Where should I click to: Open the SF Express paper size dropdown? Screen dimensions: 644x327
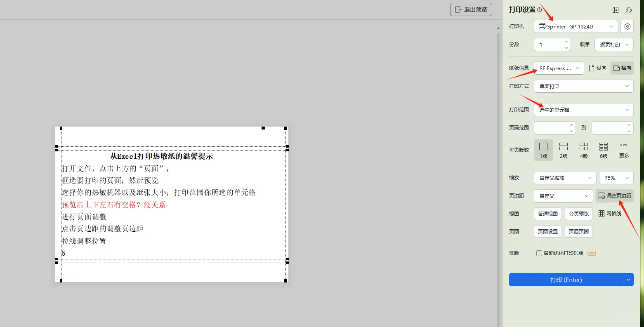(558, 68)
